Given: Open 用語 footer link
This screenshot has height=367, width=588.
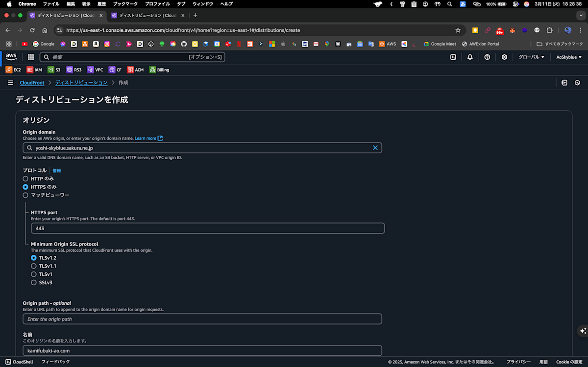Looking at the screenshot, I should click(x=543, y=362).
